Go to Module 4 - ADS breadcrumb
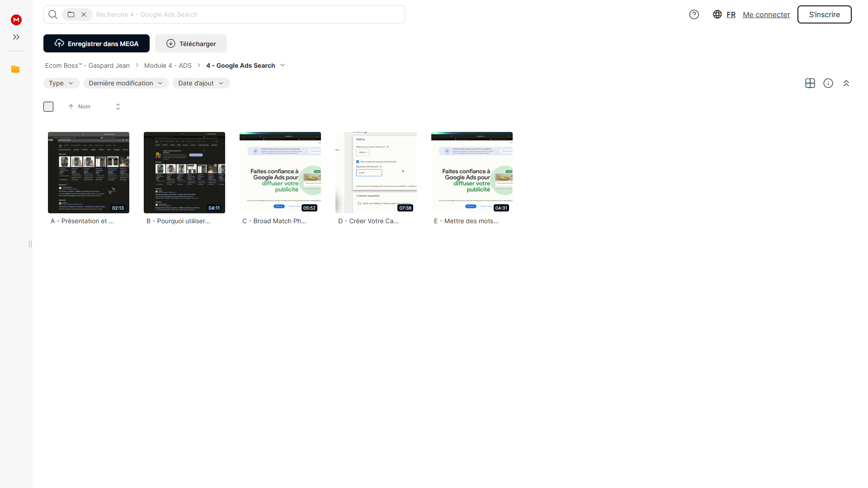Screen dimensions: 868x488 168,66
